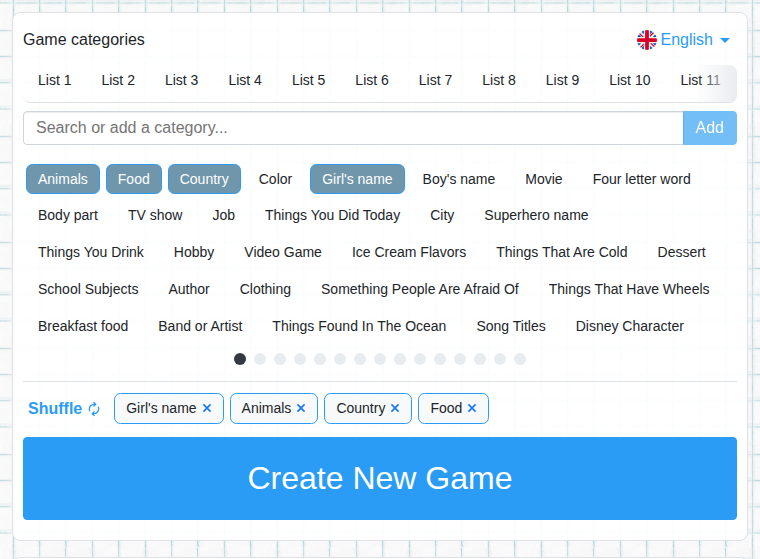The height and width of the screenshot is (559, 760).
Task: Go to the second category page dot
Action: point(260,359)
